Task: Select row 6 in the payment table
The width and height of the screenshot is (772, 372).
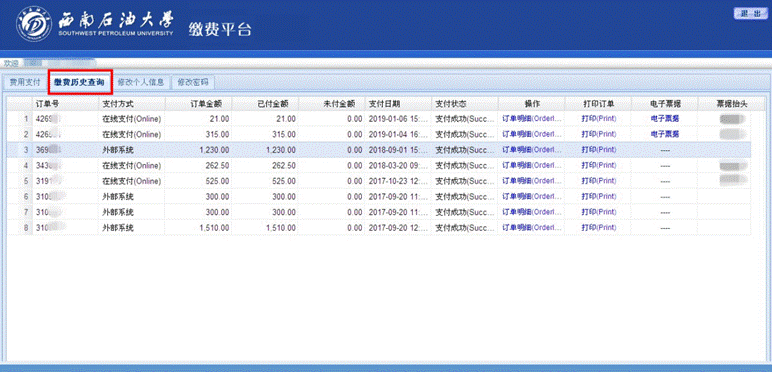Action: tap(378, 196)
